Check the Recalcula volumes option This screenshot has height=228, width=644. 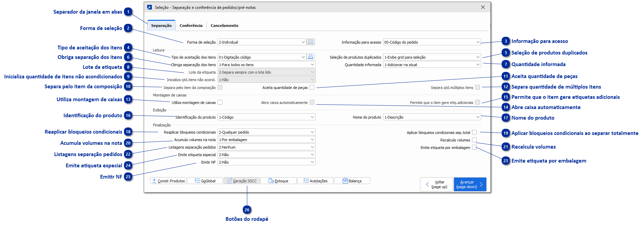coord(474,140)
